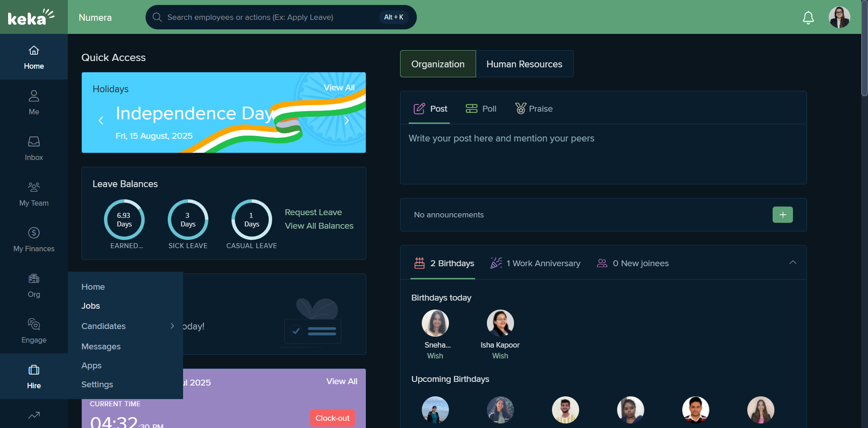Open the Inbox sidebar item
Image resolution: width=868 pixels, height=428 pixels.
tap(34, 148)
